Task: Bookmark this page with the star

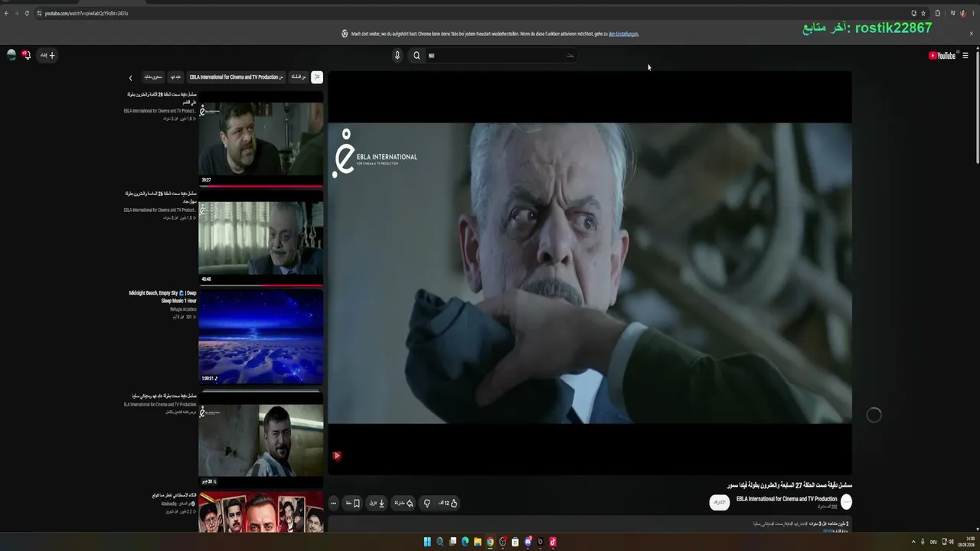Action: pyautogui.click(x=923, y=13)
